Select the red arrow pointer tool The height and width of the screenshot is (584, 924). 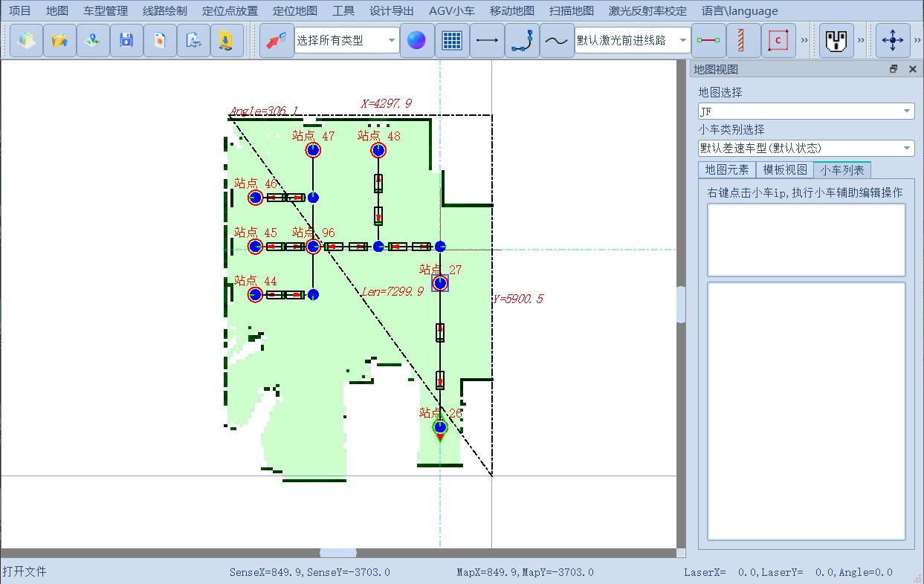pyautogui.click(x=277, y=40)
